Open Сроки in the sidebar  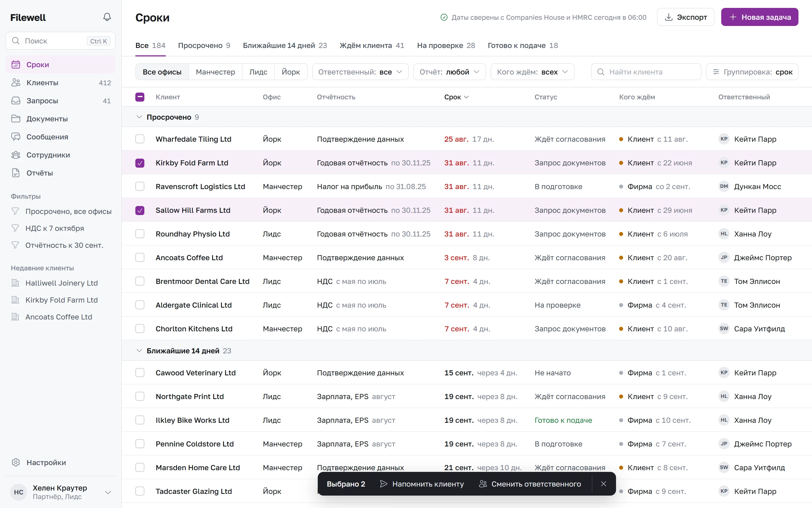(60, 65)
